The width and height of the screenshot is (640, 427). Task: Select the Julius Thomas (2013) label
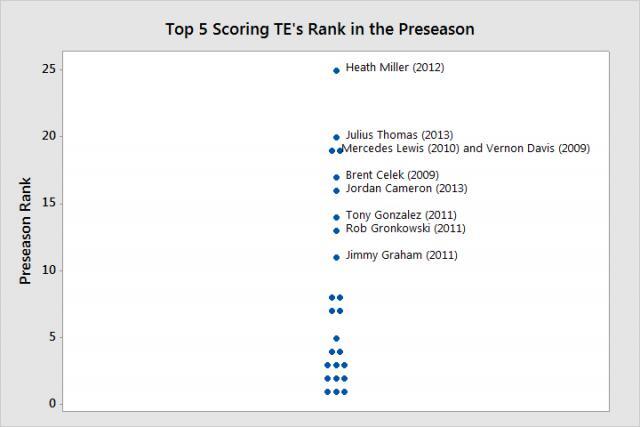[x=399, y=135]
